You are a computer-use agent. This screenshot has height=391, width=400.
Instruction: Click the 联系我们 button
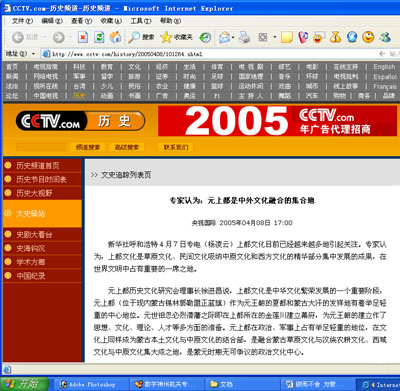[x=176, y=147]
